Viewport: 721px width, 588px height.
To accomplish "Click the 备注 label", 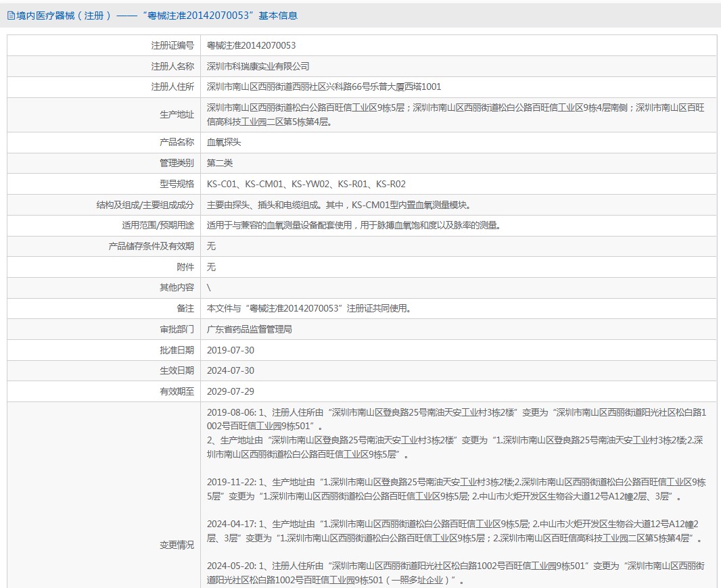I will click(185, 308).
